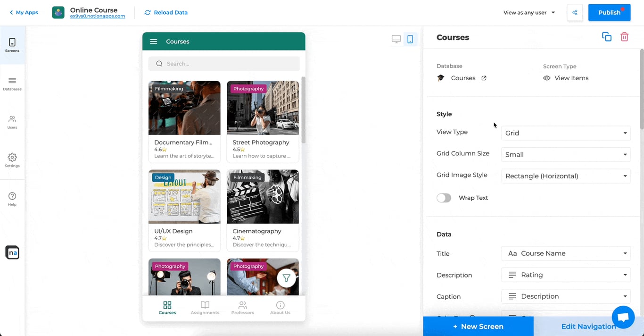Image resolution: width=644 pixels, height=336 pixels.
Task: Click the Courses heading in right panel
Action: point(453,37)
